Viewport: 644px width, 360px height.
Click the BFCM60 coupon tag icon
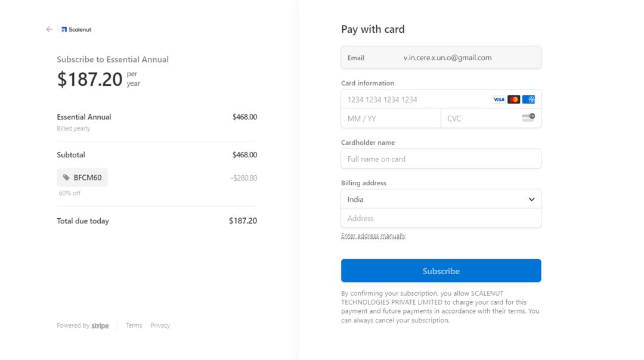coord(66,178)
